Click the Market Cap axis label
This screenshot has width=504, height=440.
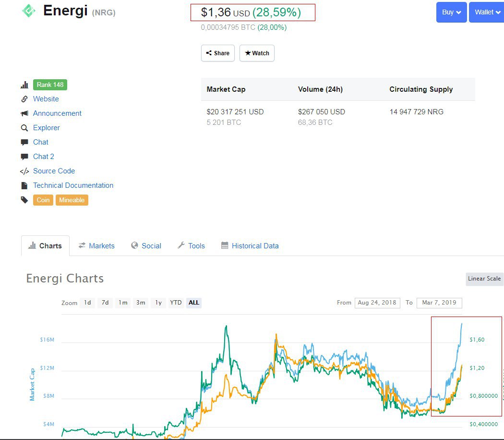[x=32, y=385]
